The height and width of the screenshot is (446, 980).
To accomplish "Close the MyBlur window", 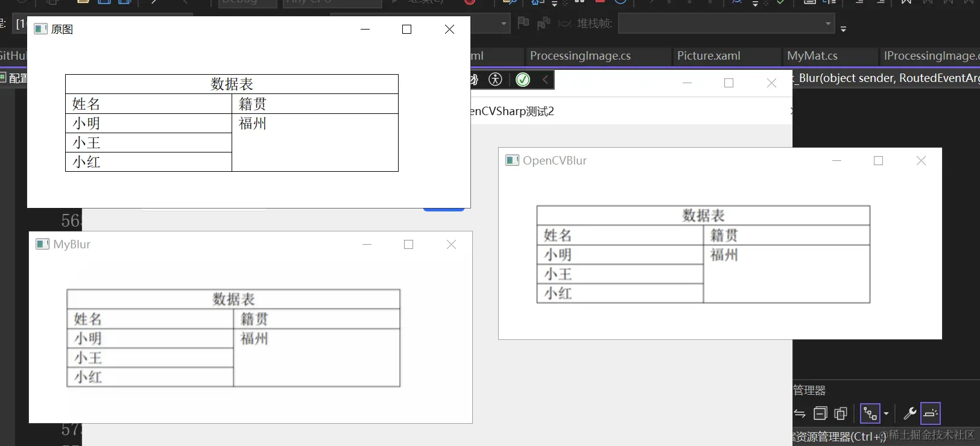I will tap(451, 244).
